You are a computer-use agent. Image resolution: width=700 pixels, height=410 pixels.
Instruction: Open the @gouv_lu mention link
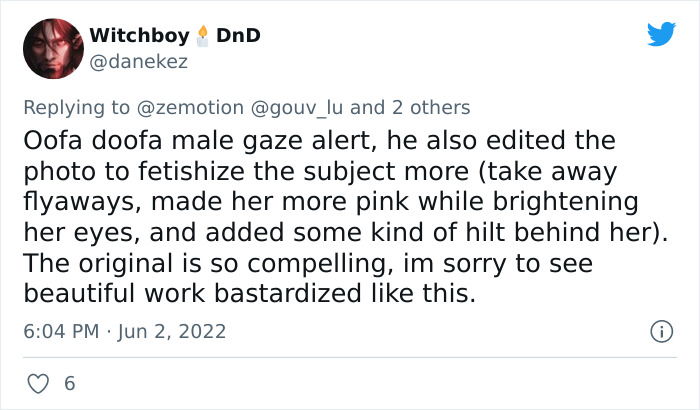tap(299, 107)
